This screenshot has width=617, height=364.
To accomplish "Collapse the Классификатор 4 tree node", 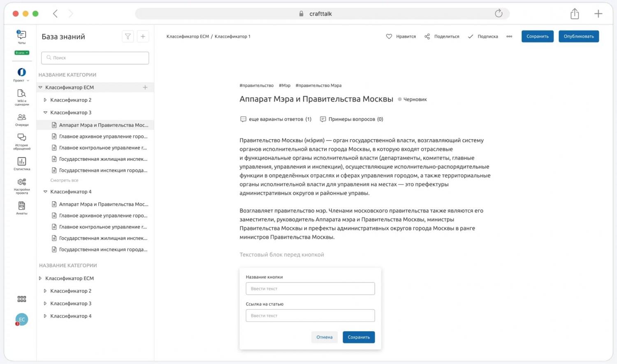I will point(45,192).
